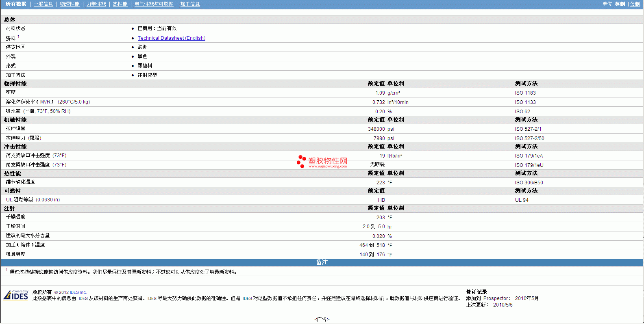Choose 英制 units
The image size is (644, 324).
[x=620, y=4]
